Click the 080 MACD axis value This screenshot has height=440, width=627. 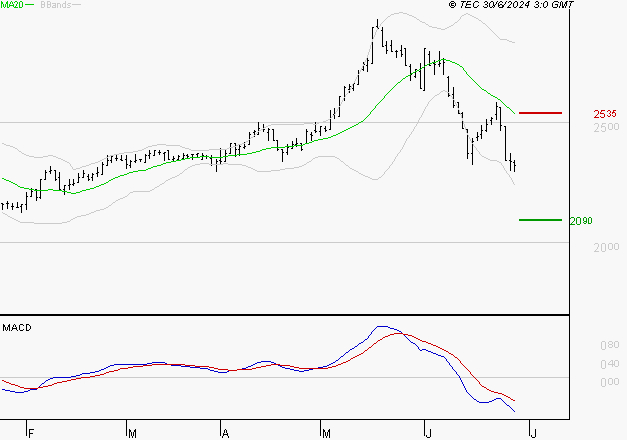pos(610,345)
